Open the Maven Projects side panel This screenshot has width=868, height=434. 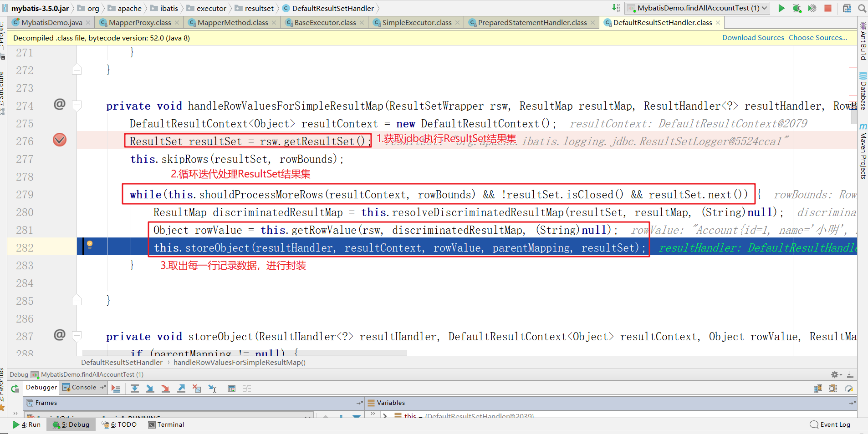[x=863, y=151]
